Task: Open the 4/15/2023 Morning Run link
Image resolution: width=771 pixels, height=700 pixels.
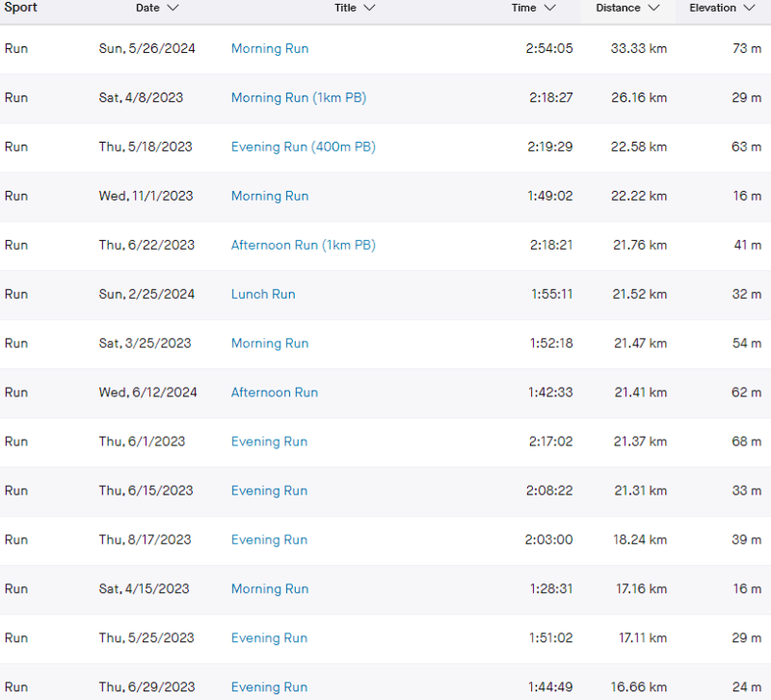Action: pyautogui.click(x=270, y=589)
